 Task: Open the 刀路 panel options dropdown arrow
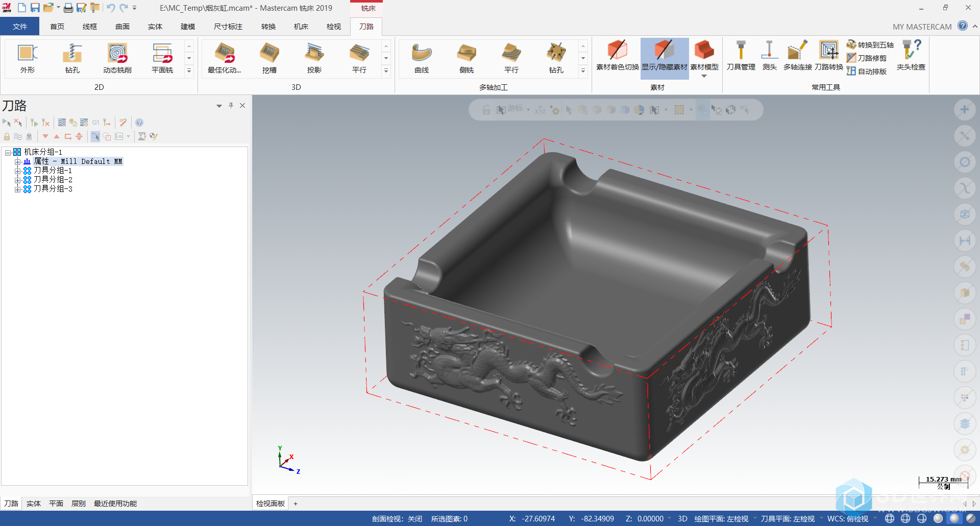pyautogui.click(x=219, y=106)
